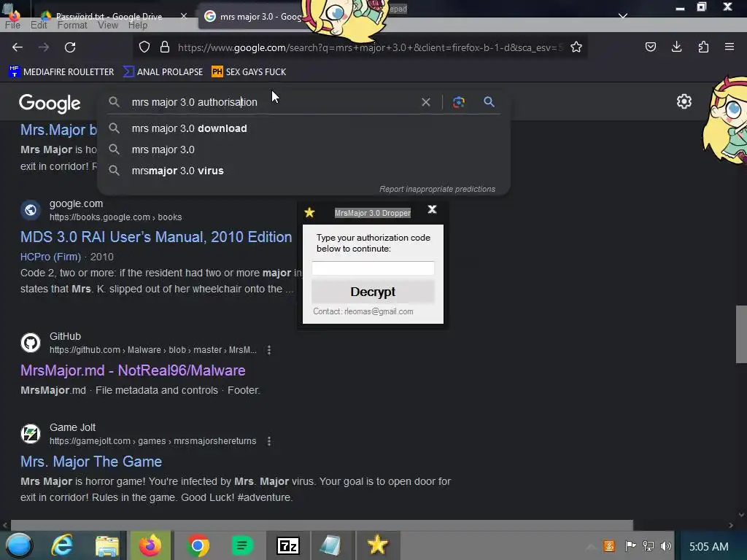Open the Notepad Format menu
Image resolution: width=747 pixels, height=560 pixels.
[72, 26]
